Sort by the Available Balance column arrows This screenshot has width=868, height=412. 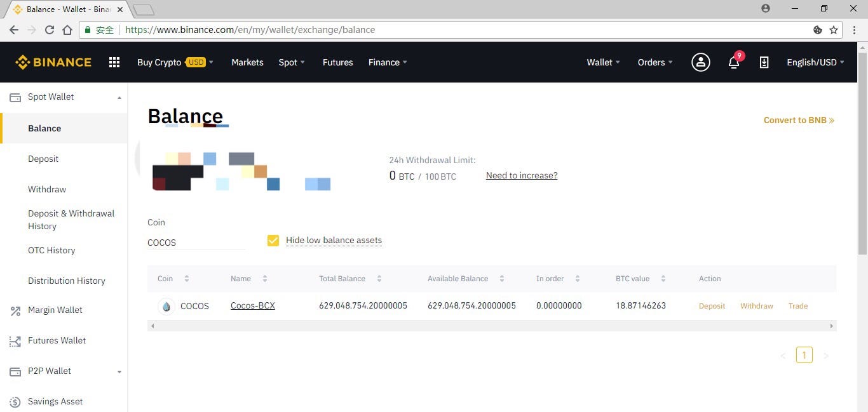[501, 279]
